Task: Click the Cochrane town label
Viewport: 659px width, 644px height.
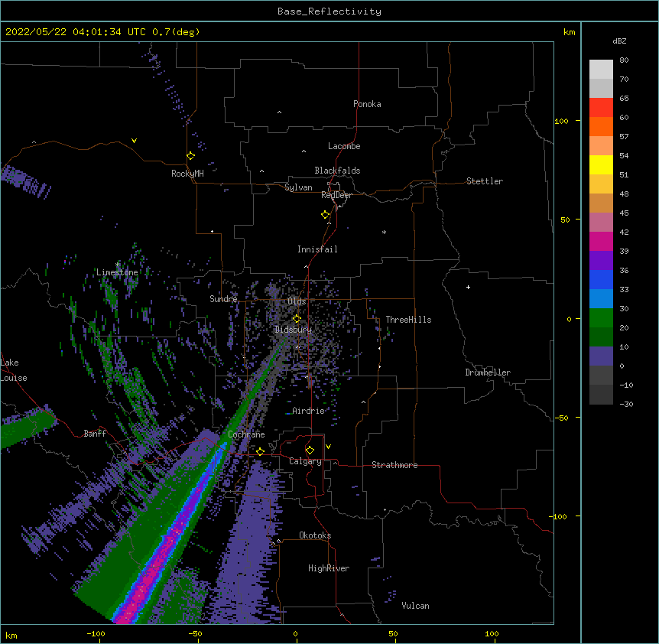Action: tap(246, 434)
